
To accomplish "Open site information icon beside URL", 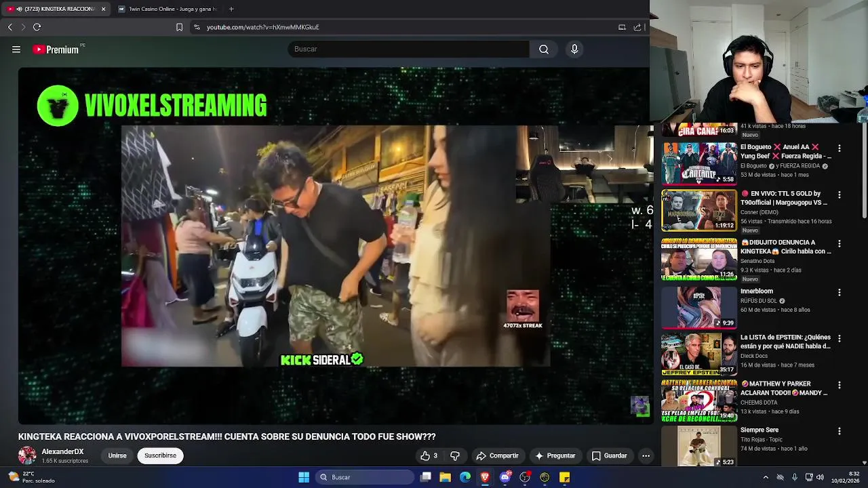I will click(197, 27).
